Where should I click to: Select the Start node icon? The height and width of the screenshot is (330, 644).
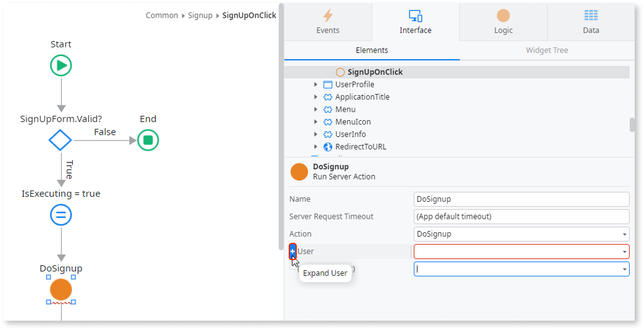coord(61,65)
